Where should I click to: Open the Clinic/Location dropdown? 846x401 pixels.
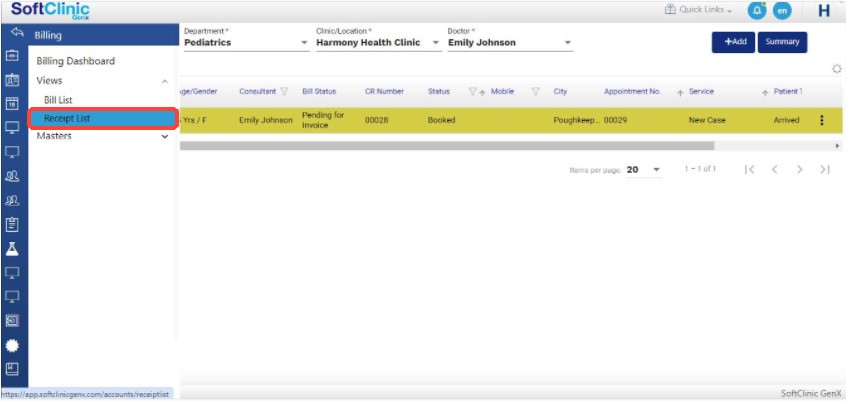pos(436,43)
